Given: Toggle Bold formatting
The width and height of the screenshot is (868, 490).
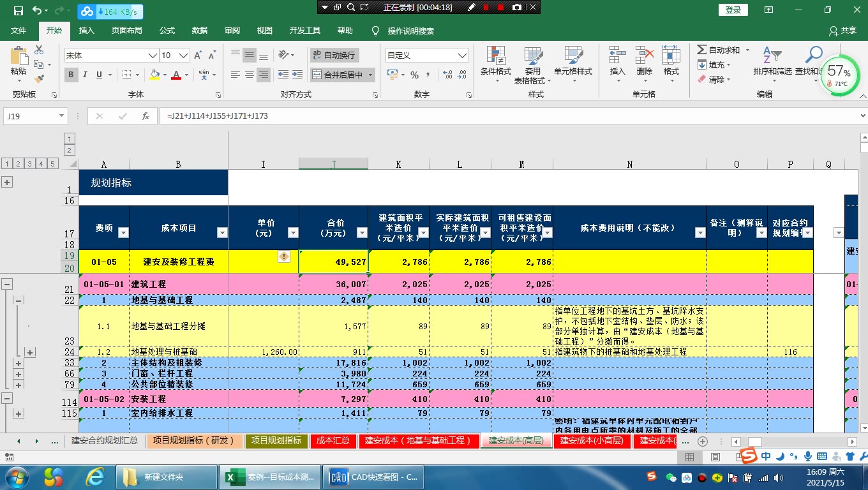Looking at the screenshot, I should [71, 75].
